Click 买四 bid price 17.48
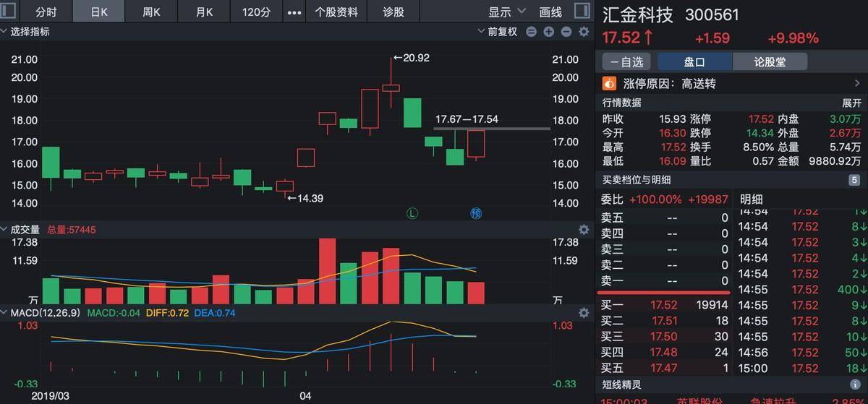This screenshot has width=868, height=404. click(665, 353)
